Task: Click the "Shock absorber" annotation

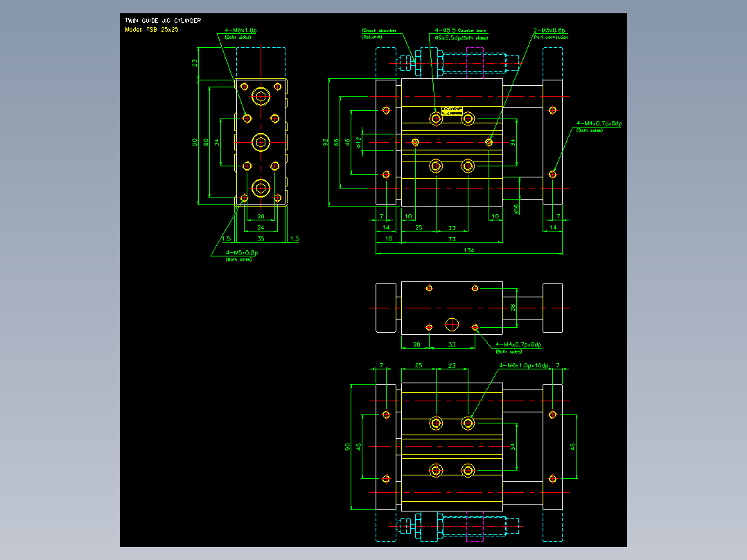Action: point(380,30)
